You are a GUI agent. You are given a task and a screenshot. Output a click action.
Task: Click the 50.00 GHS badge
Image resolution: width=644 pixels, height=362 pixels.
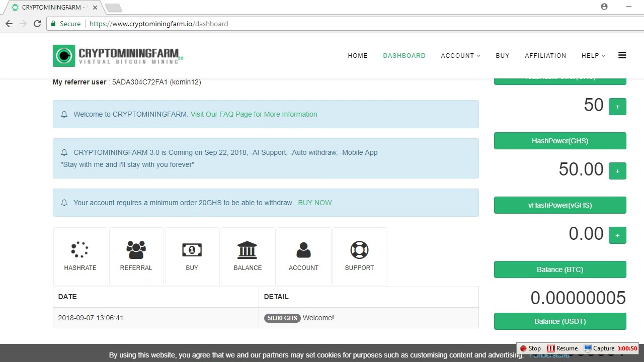point(282,318)
